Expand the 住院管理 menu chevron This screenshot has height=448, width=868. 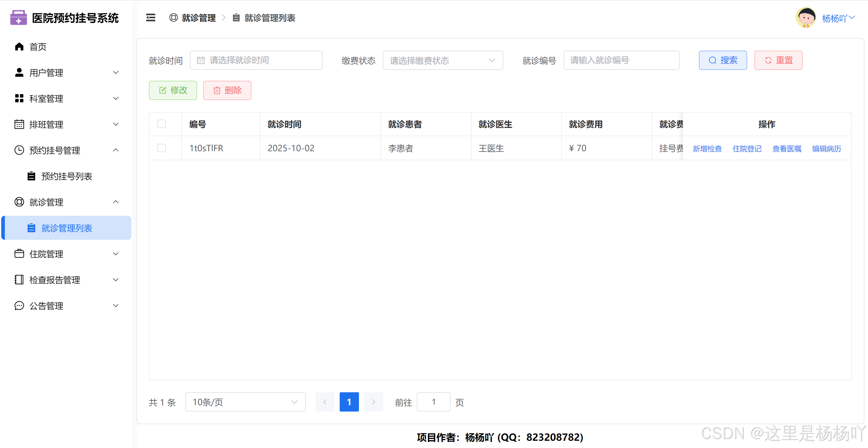pos(115,254)
